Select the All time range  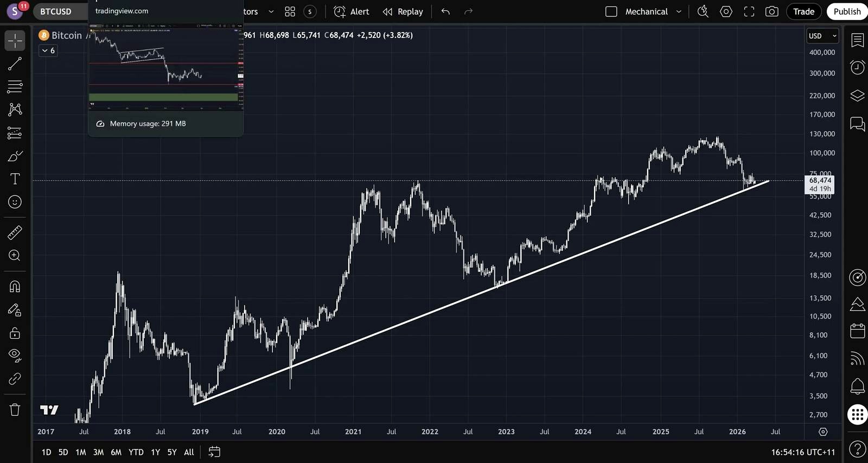tap(189, 452)
